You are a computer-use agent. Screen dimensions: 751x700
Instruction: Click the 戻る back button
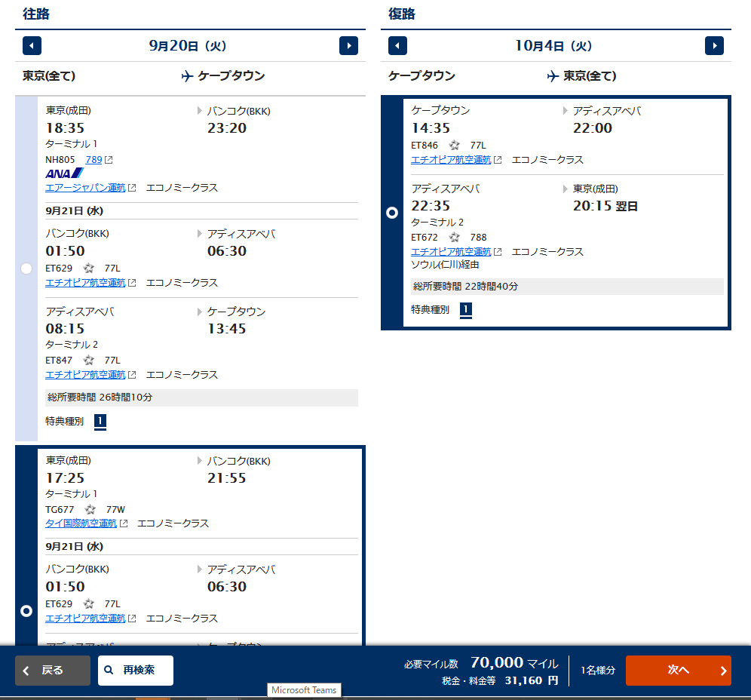[53, 671]
